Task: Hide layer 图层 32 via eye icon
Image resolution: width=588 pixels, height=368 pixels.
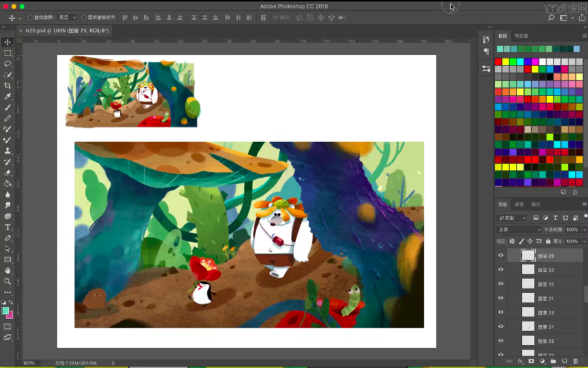Action: click(501, 270)
